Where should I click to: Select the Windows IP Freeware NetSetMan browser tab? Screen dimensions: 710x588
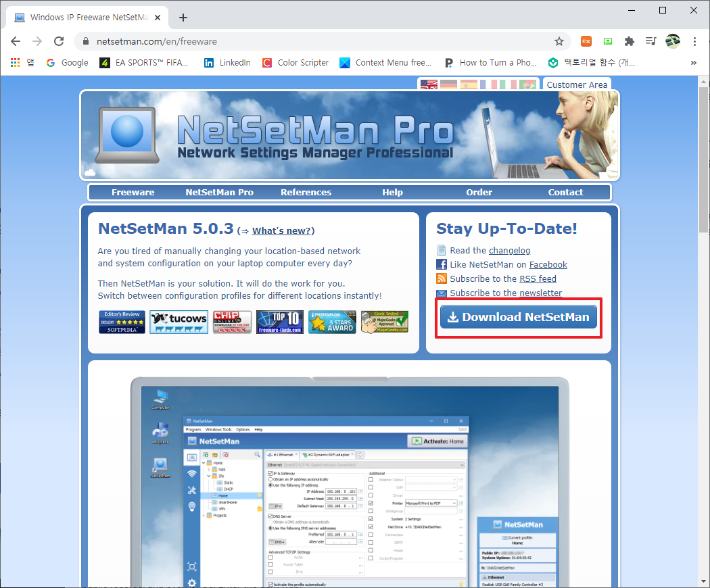point(89,18)
